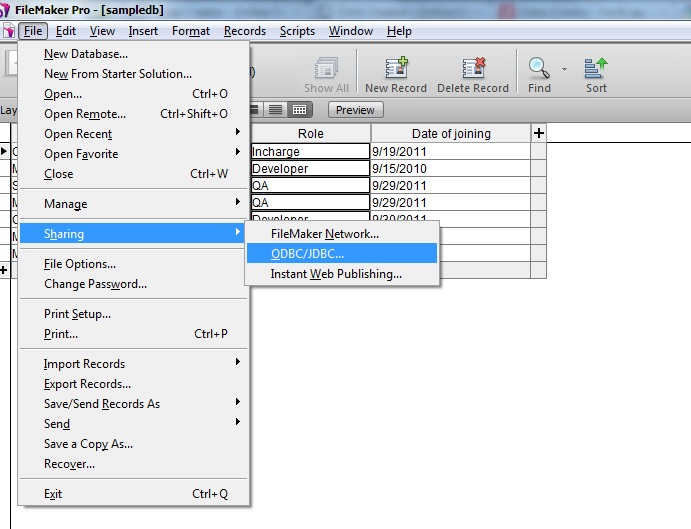Select Recover... menu item
The width and height of the screenshot is (691, 529).
click(x=134, y=464)
